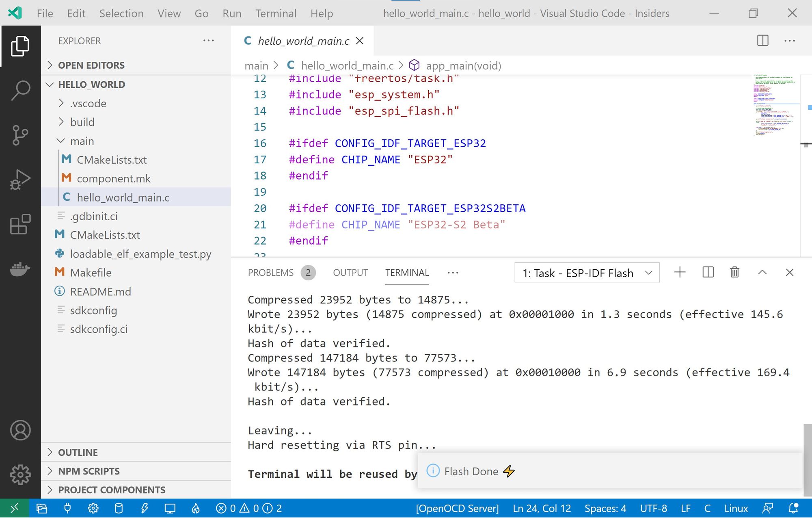This screenshot has width=812, height=518.
Task: Split the editor to the right
Action: (762, 41)
